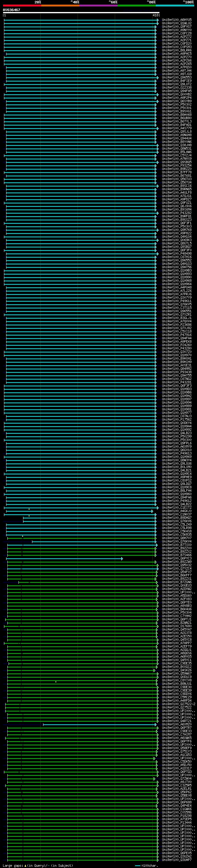The height and width of the screenshot is (868, 197).
Task: Select the UniRef100_B6KFF7 label
Action: [176, 575]
